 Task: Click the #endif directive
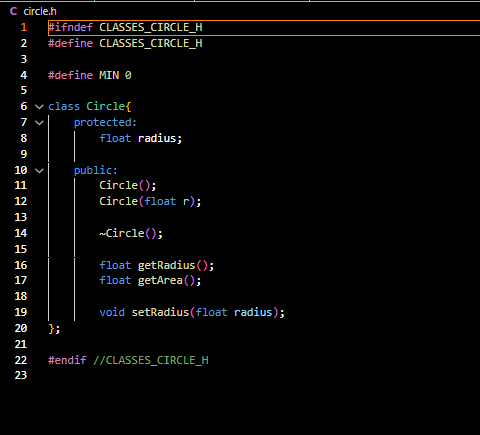(x=67, y=360)
